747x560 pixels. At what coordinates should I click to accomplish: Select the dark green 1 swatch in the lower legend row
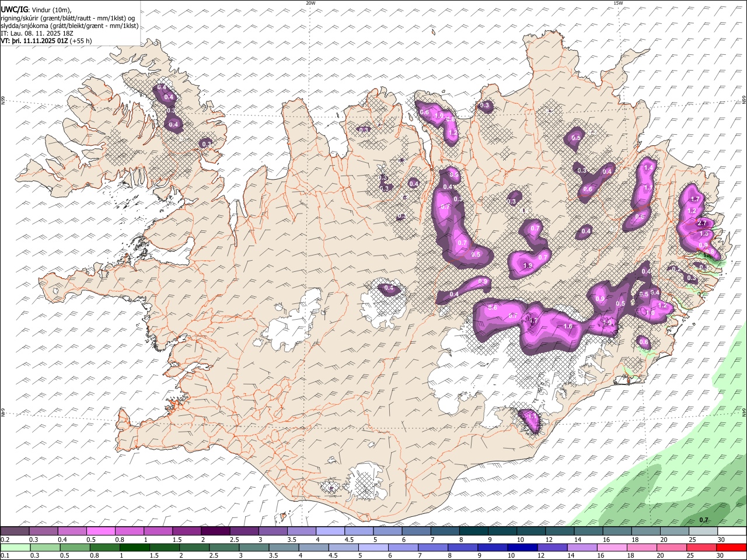(x=135, y=547)
